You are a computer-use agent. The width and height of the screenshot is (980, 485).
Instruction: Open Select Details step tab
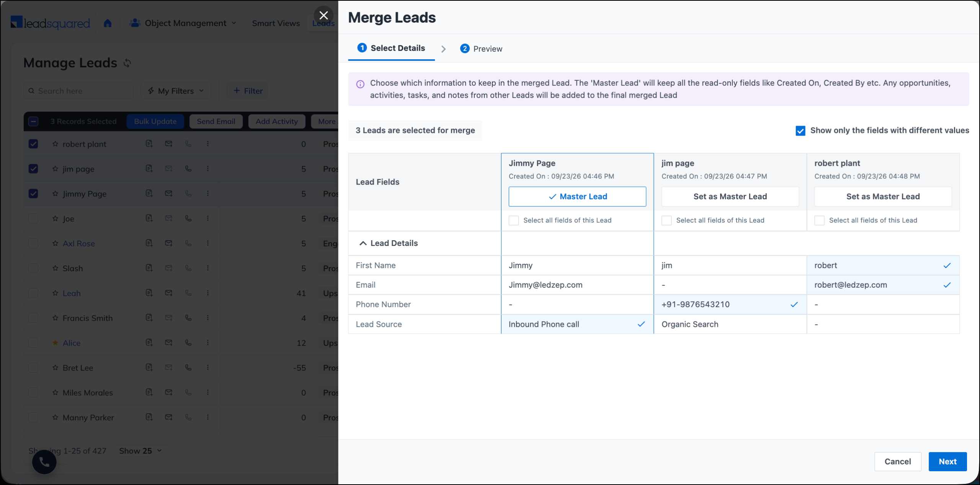pos(391,48)
